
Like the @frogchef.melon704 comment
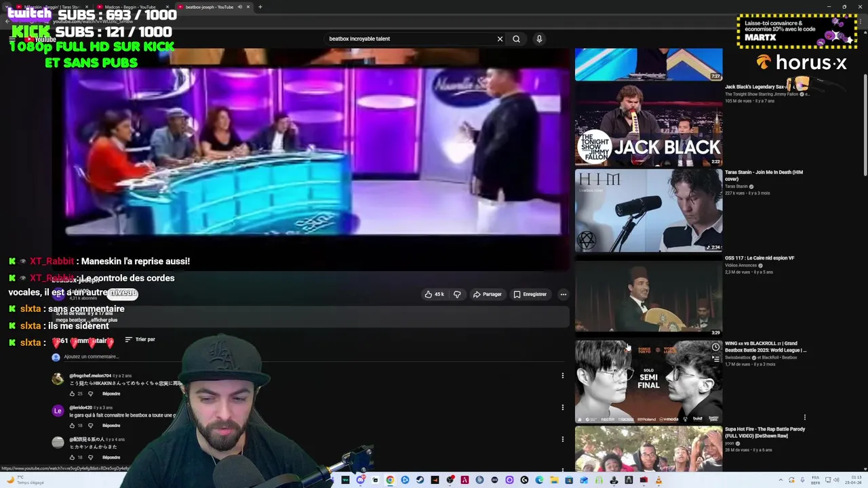point(72,394)
